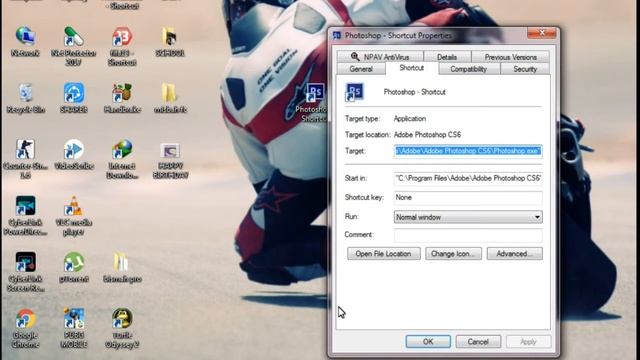Viewport: 640px width, 360px height.
Task: Select the Counter-Strike 1.6 shortcut icon
Action: pos(25,149)
